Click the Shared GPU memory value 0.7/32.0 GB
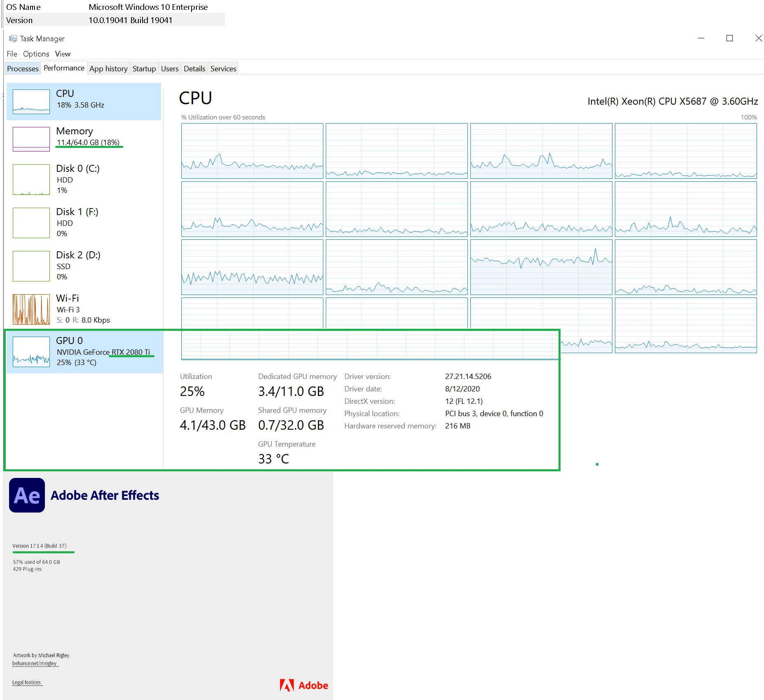 point(291,425)
